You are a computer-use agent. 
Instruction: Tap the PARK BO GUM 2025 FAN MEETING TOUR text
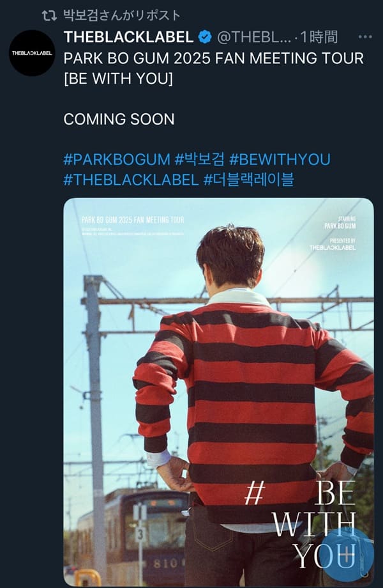pos(214,59)
